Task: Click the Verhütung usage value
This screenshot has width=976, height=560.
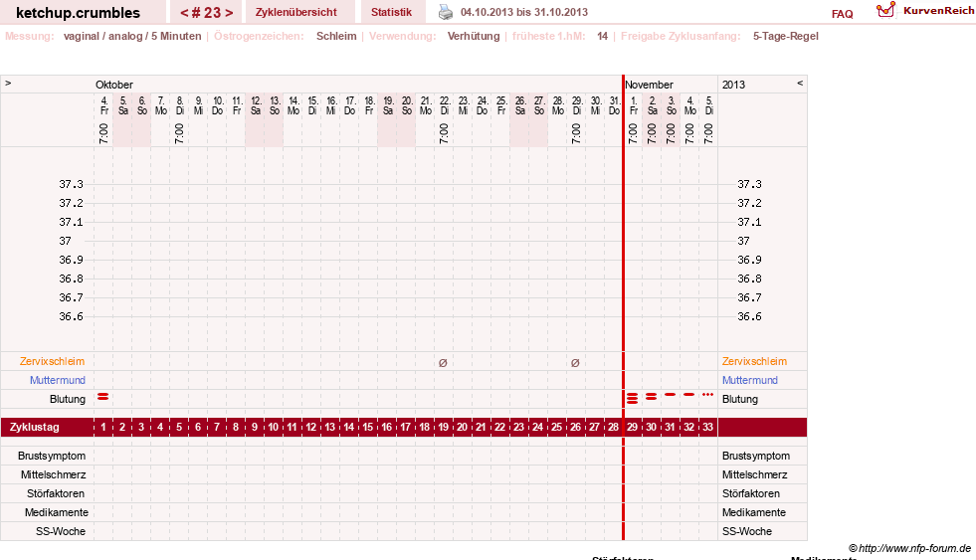Action: click(x=474, y=36)
